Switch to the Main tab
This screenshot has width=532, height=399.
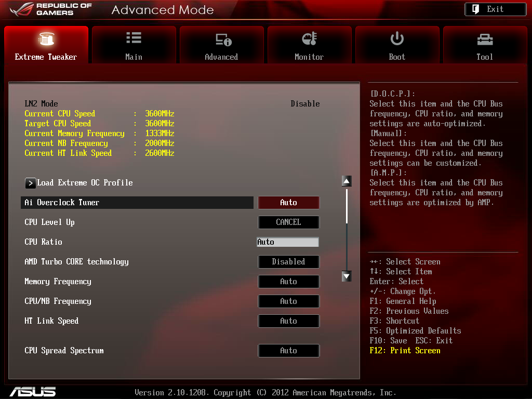(134, 45)
